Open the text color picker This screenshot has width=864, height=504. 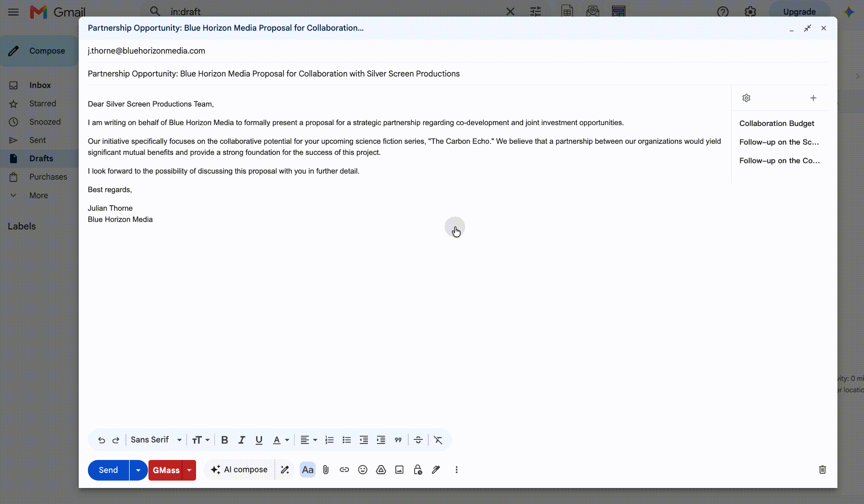click(x=281, y=440)
